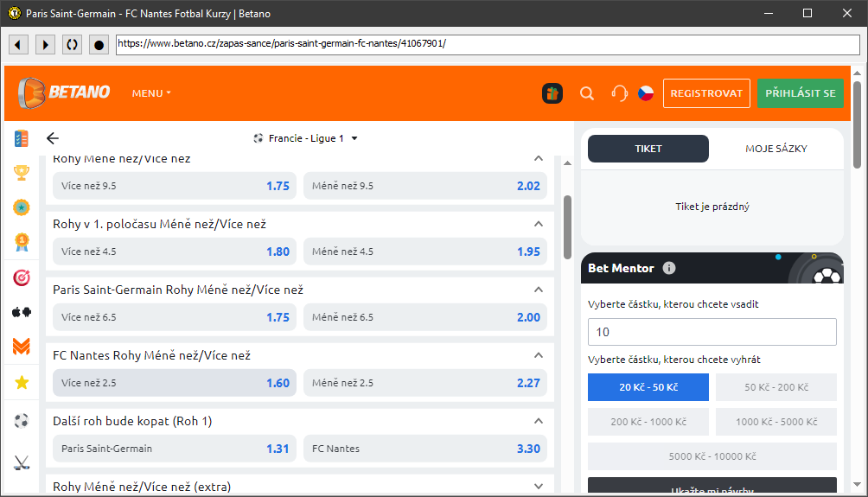Viewport: 868px width, 497px height.
Task: Click the browser forward arrow button
Action: tap(46, 44)
